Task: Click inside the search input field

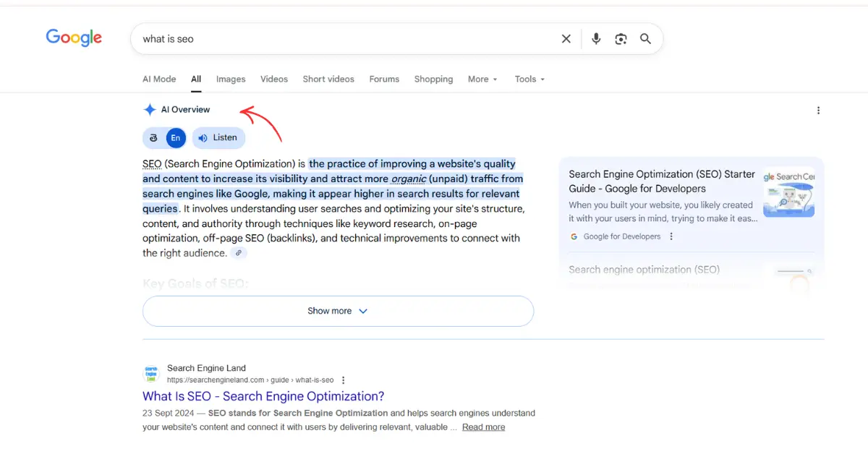Action: pos(325,39)
